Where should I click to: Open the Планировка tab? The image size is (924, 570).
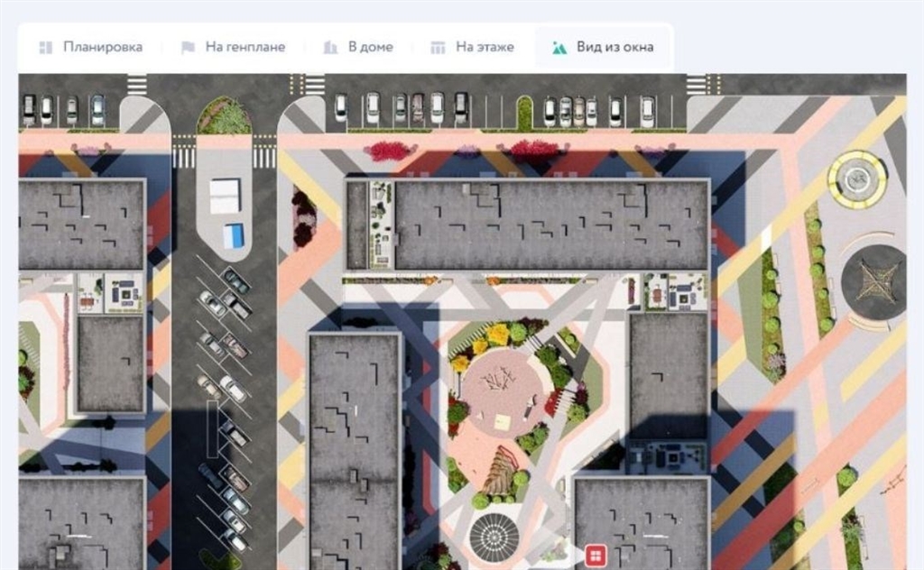pyautogui.click(x=102, y=47)
